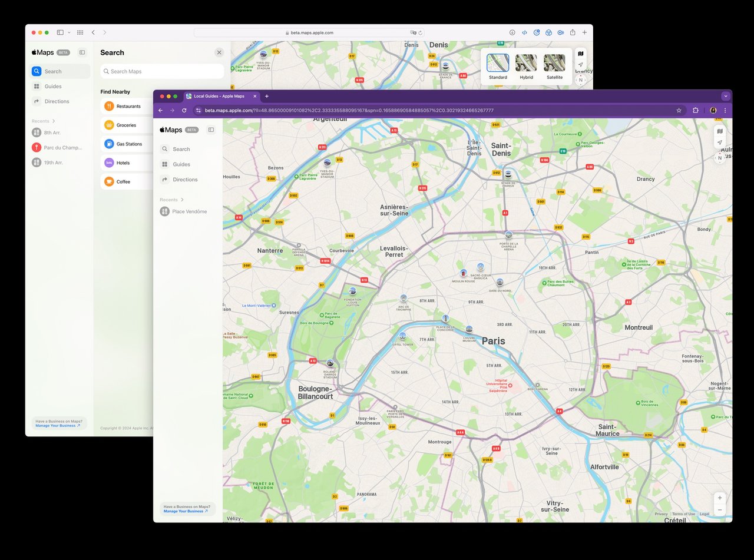The image size is (754, 560).
Task: Choose the Standard map style
Action: tap(498, 67)
